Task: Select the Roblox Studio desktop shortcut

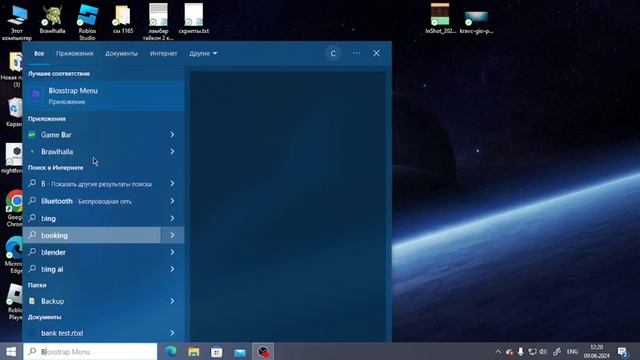Action: (x=87, y=22)
